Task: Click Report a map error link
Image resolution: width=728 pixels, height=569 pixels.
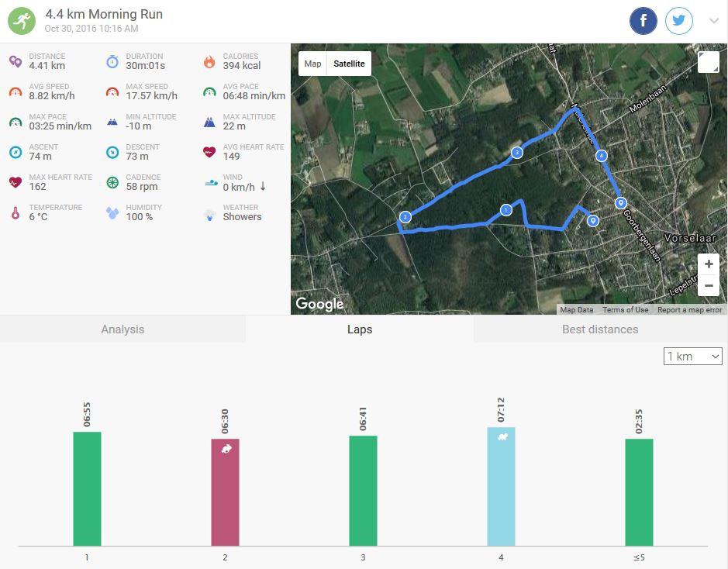Action: [689, 310]
